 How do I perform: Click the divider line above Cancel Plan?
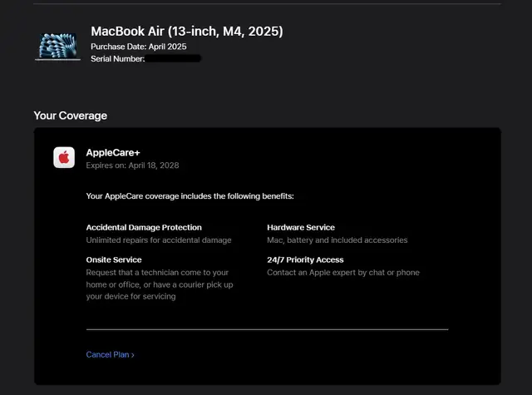tap(268, 329)
